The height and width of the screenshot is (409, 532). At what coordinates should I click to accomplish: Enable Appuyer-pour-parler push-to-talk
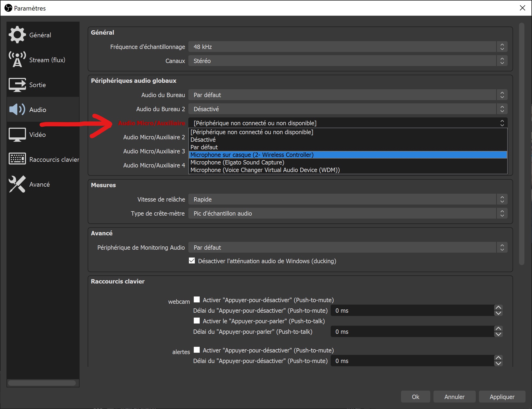point(197,321)
